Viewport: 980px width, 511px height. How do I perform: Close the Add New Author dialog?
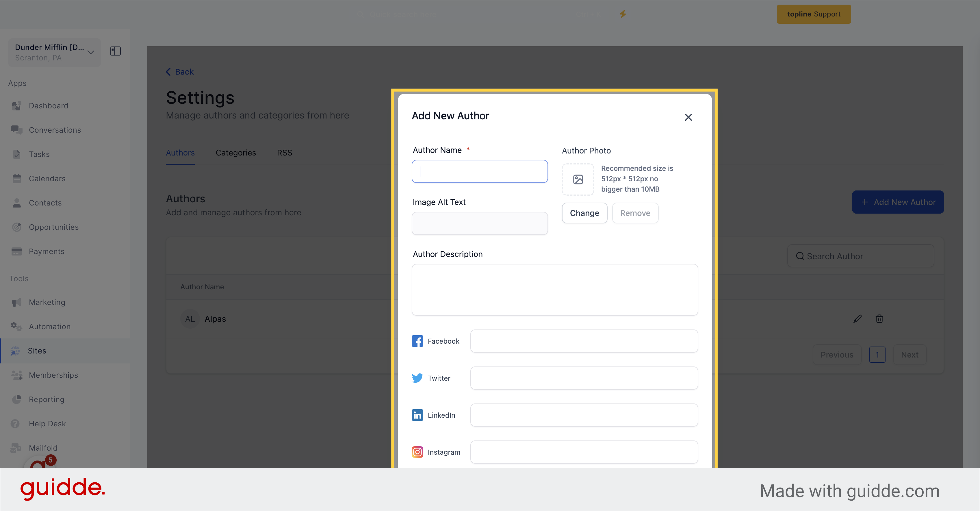(x=688, y=117)
